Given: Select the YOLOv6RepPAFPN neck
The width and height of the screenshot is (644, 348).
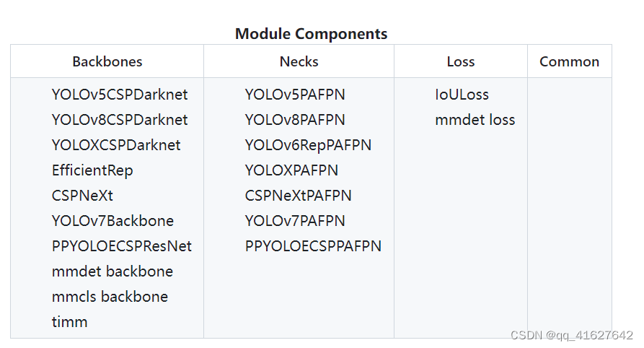Looking at the screenshot, I should coord(308,145).
